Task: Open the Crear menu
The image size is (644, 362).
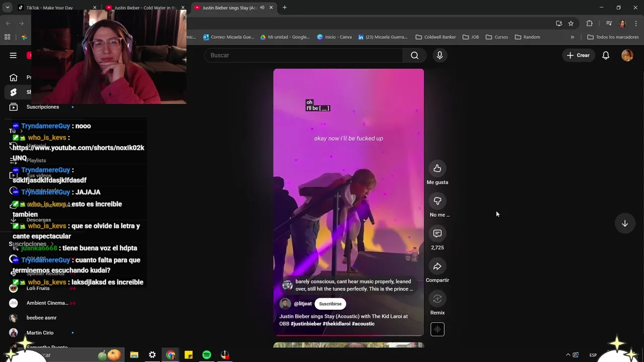Action: 578,55
